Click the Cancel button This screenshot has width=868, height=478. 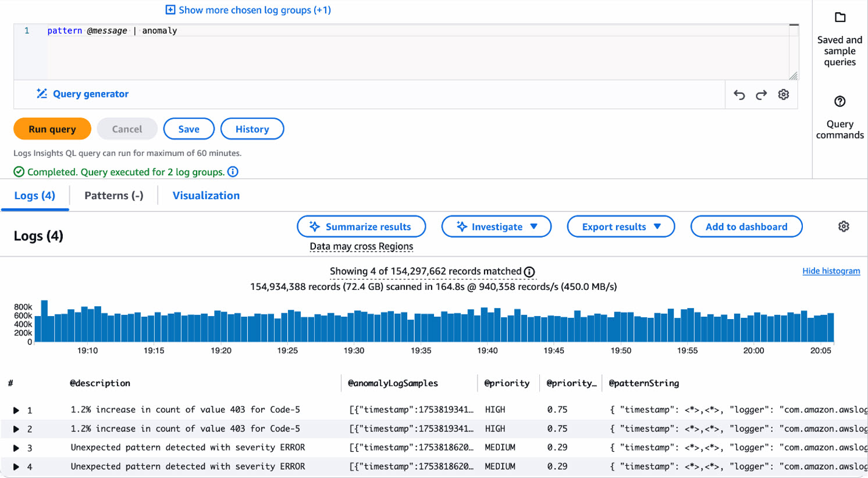[127, 129]
